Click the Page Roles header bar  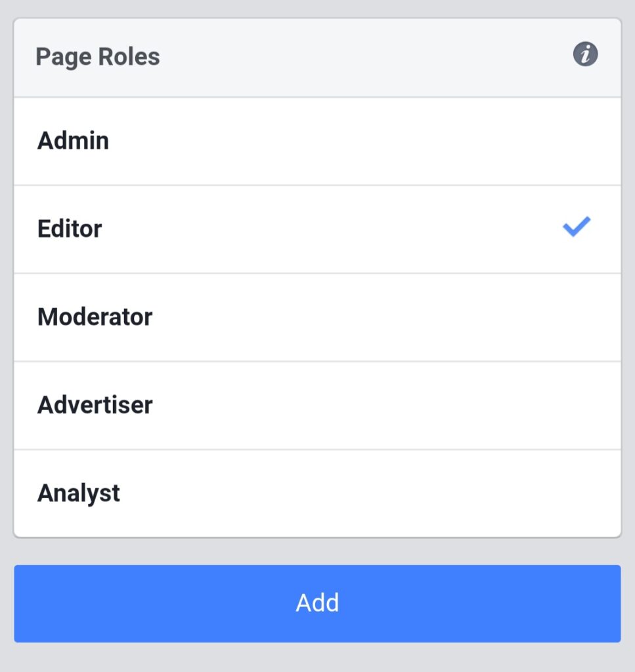[x=317, y=58]
